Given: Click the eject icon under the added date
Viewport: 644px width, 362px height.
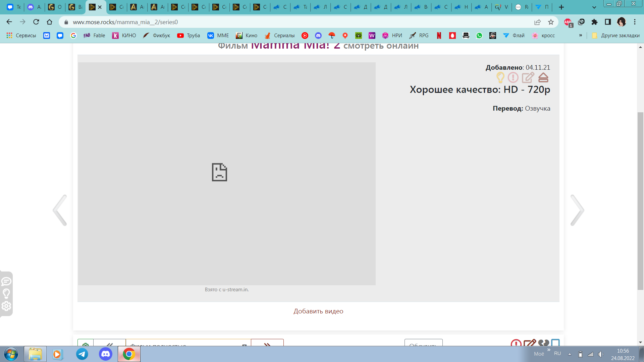Looking at the screenshot, I should pyautogui.click(x=543, y=78).
